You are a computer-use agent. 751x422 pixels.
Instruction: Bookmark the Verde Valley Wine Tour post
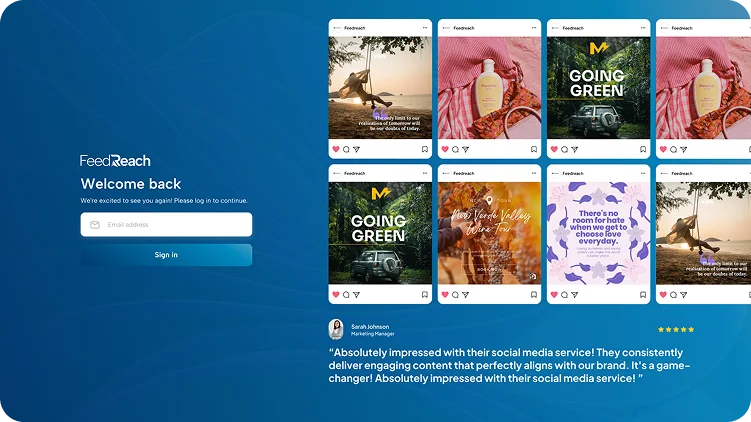[534, 295]
